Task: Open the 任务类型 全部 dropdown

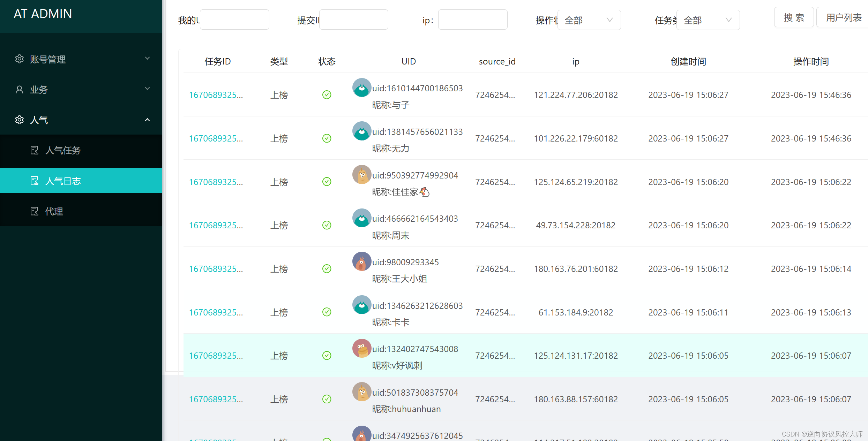Action: 708,20
